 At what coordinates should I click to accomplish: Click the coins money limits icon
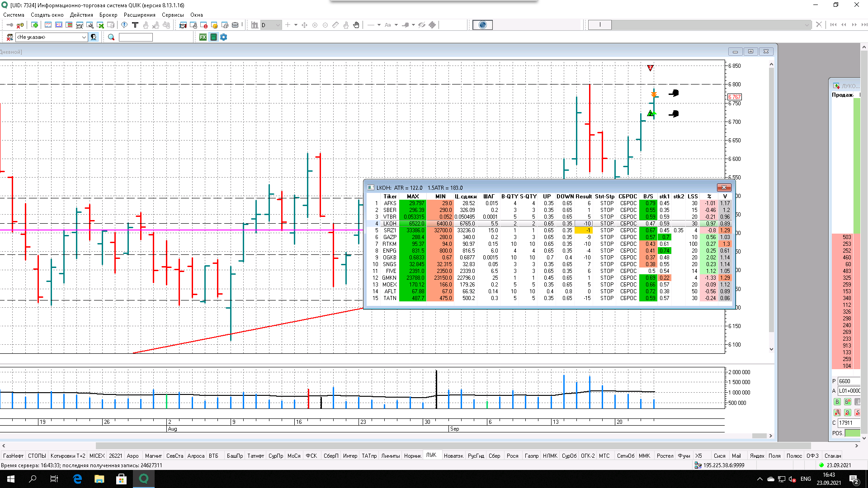click(214, 25)
